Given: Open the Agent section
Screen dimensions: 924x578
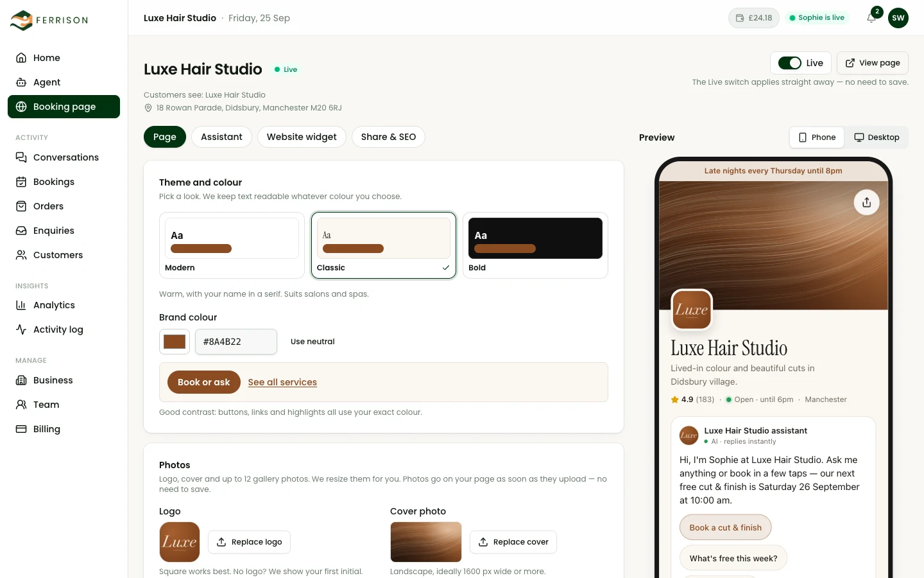Looking at the screenshot, I should point(64,82).
